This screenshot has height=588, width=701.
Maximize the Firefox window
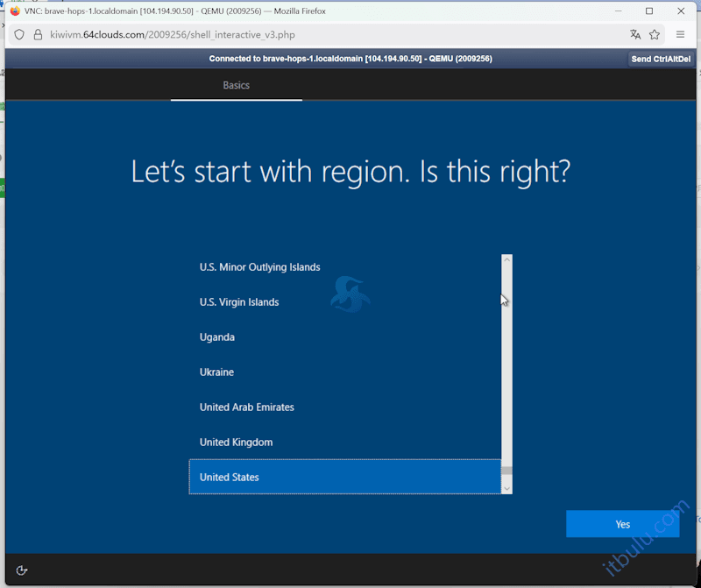point(648,11)
